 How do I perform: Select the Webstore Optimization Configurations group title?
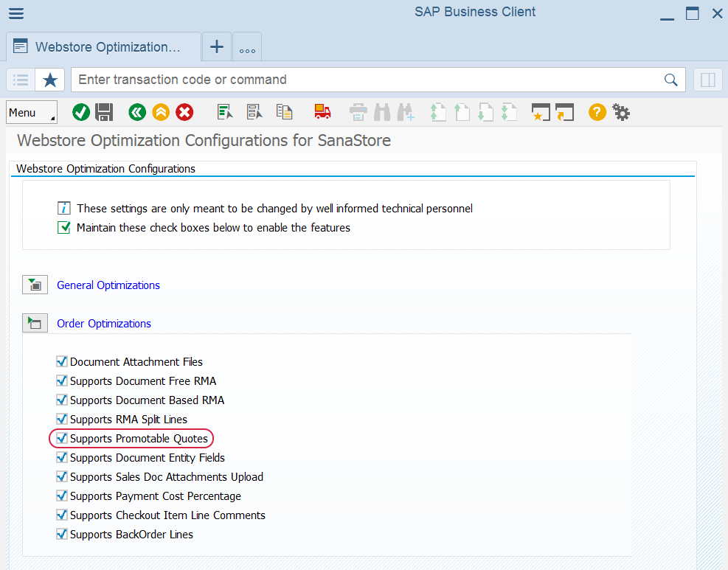(106, 169)
